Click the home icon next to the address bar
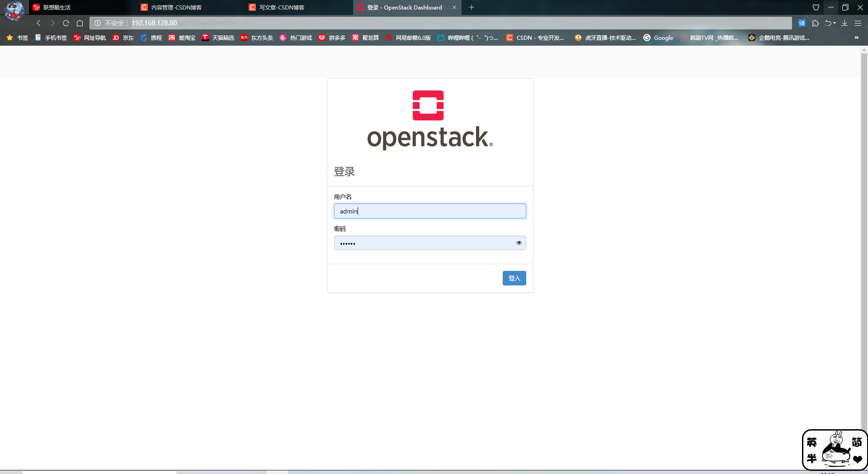Image resolution: width=868 pixels, height=474 pixels. 80,23
